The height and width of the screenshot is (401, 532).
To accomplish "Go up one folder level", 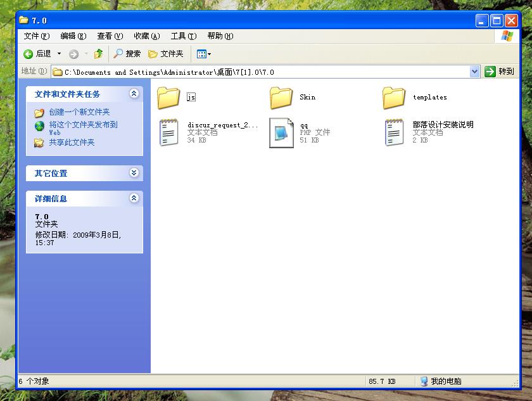I will point(98,54).
